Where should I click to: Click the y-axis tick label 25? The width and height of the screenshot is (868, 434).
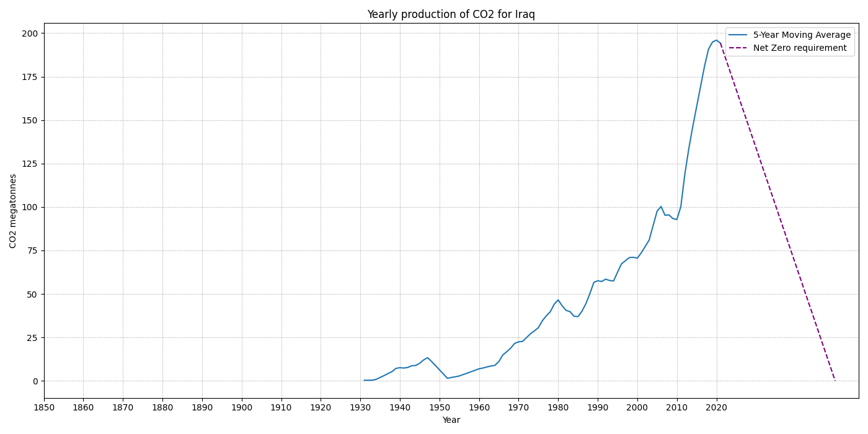coord(32,338)
